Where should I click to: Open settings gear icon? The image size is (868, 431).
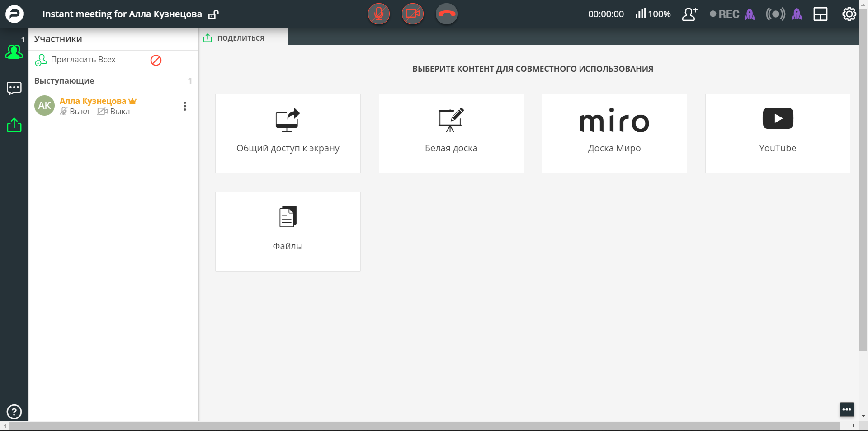[x=849, y=14]
